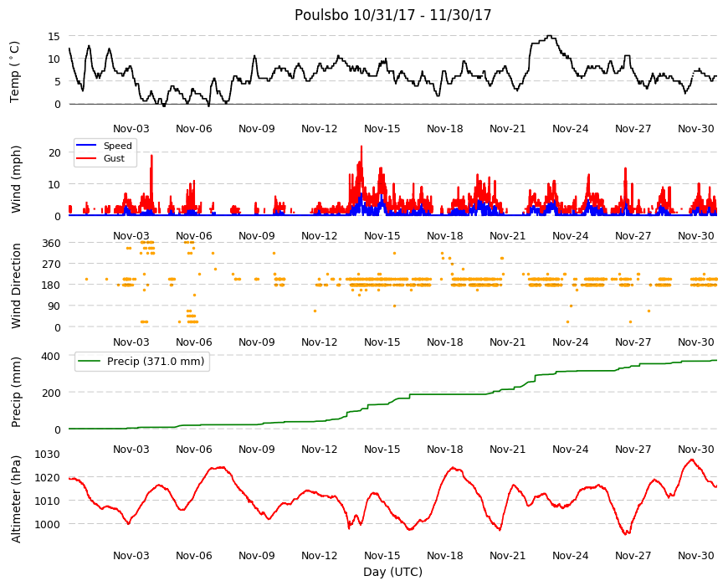Image resolution: width=728 pixels, height=586 pixels.
Task: Click the Wind (mph) axis label
Action: click(x=16, y=179)
